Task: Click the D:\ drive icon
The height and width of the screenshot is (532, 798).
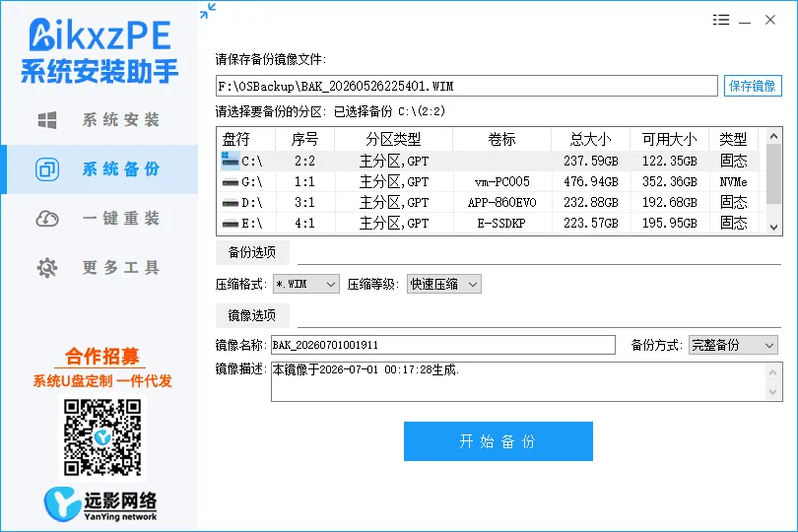Action: tap(230, 203)
